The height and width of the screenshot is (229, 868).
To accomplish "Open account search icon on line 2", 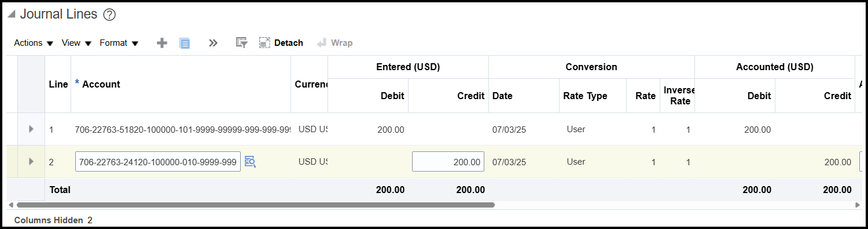I will click(250, 162).
